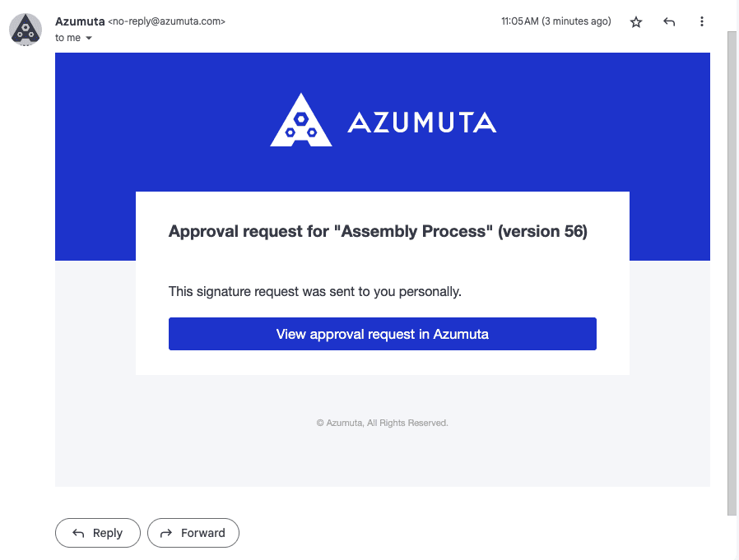Screen dimensions: 739x560
Task: Click the AZUMUTA wordmark text in the blue banner
Action: pos(421,123)
